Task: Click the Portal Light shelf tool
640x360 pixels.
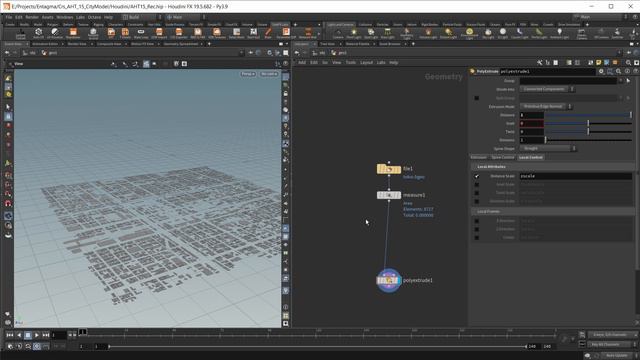Action: point(539,33)
